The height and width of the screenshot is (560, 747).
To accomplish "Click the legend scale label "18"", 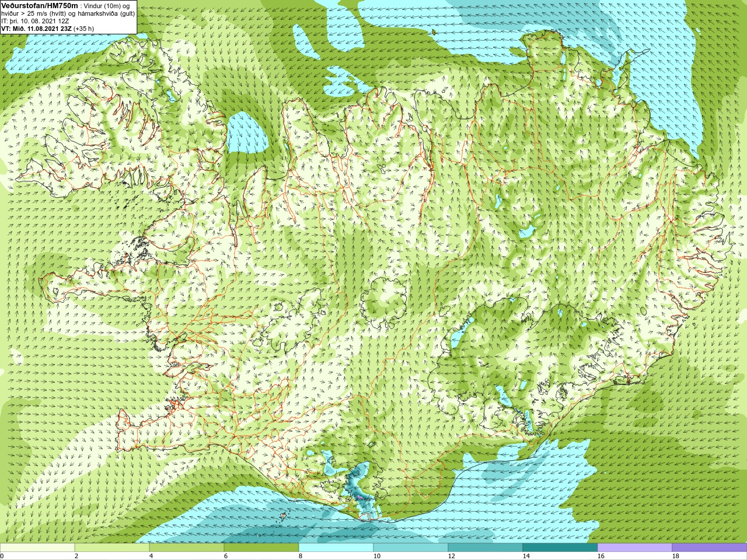I will (675, 556).
